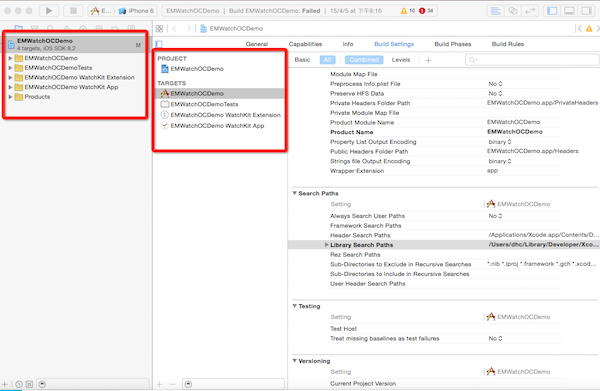Open Preprocess Info.plist File No dropdown
Screen dimensions: 600x391
495,84
